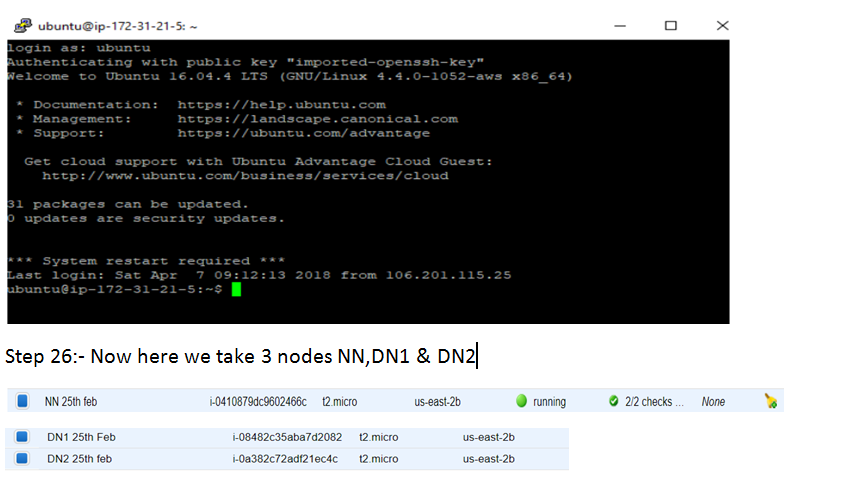Viewport: 847px width, 488px height.
Task: Click the 2/2 checks green checkmark icon
Action: [x=613, y=401]
